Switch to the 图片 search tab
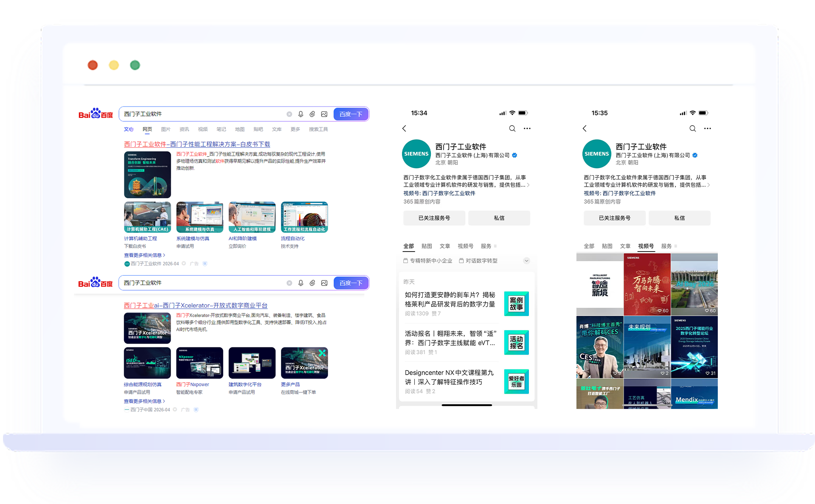 point(166,129)
